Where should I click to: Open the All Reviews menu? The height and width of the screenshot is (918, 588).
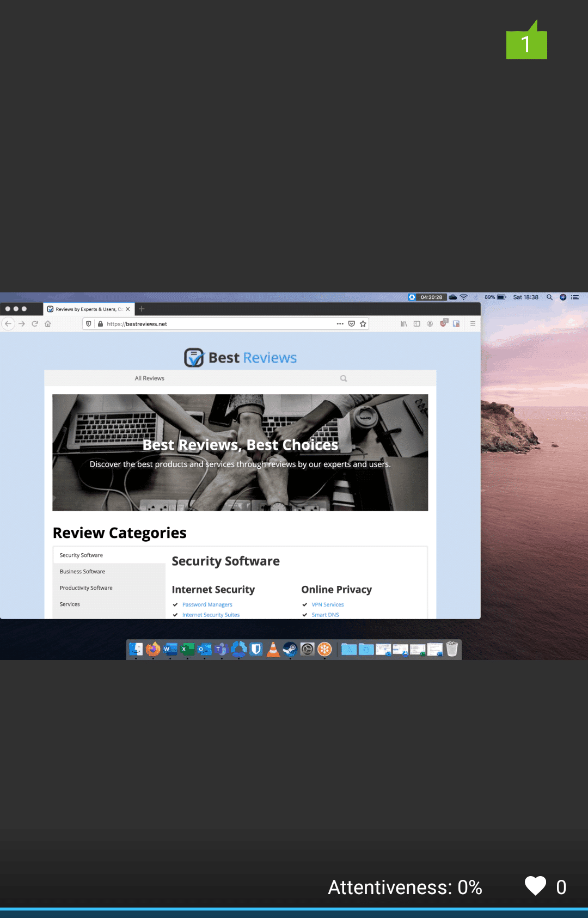[149, 378]
